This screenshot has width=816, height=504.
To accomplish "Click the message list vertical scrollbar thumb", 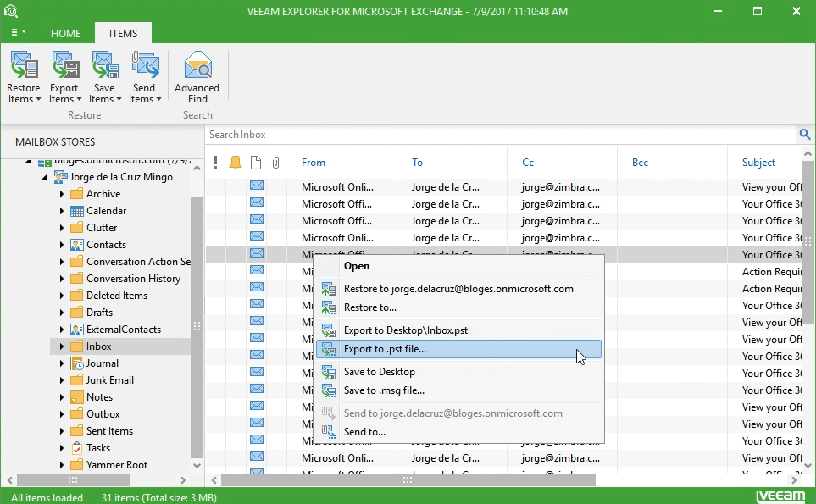I will tap(808, 241).
